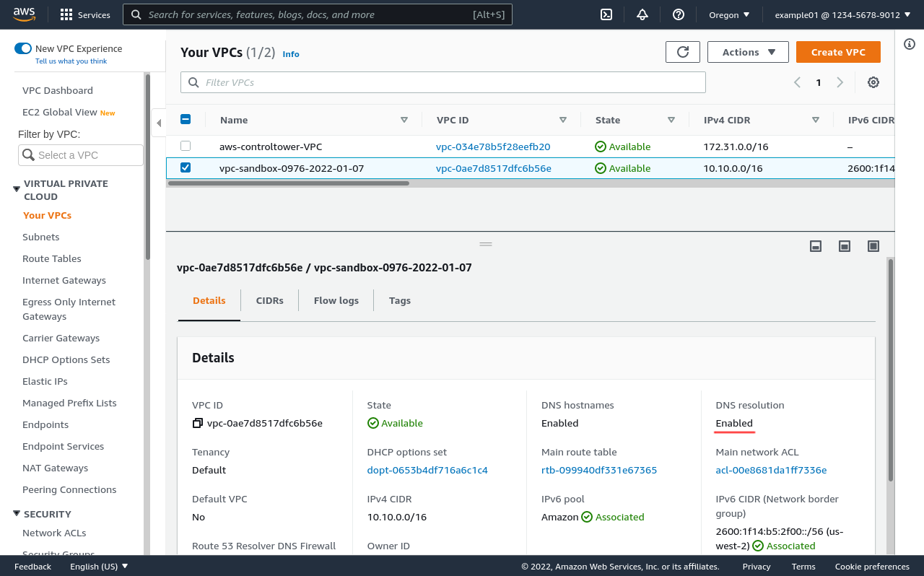
Task: Open Network ACLs in the sidebar
Action: tap(54, 533)
